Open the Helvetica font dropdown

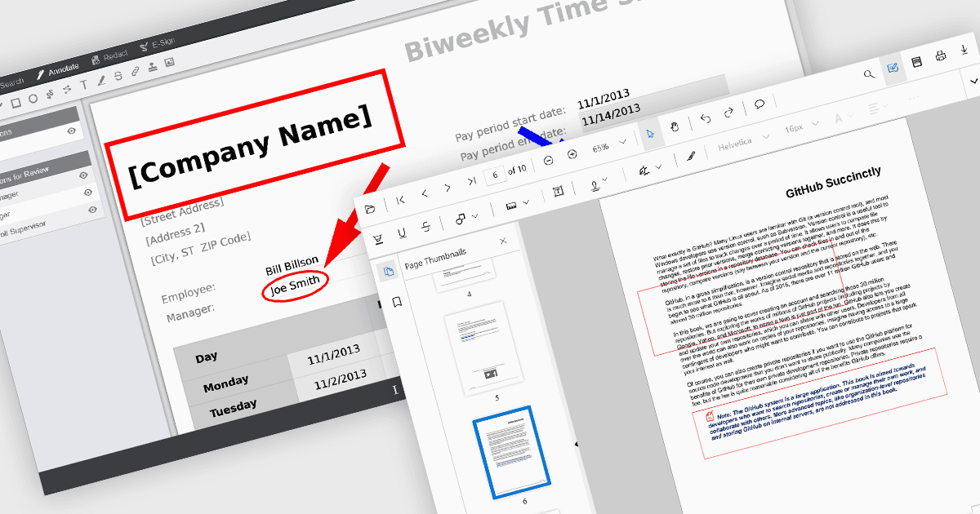pyautogui.click(x=742, y=140)
